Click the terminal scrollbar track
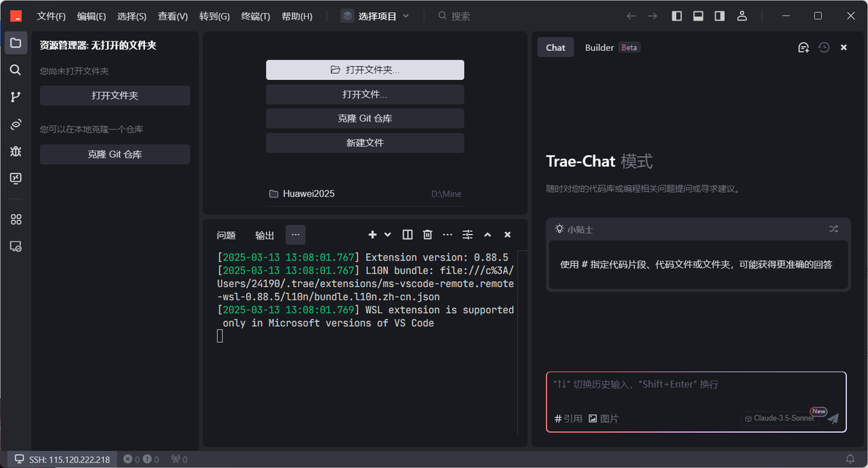Viewport: 868px width, 468px height. [523, 343]
